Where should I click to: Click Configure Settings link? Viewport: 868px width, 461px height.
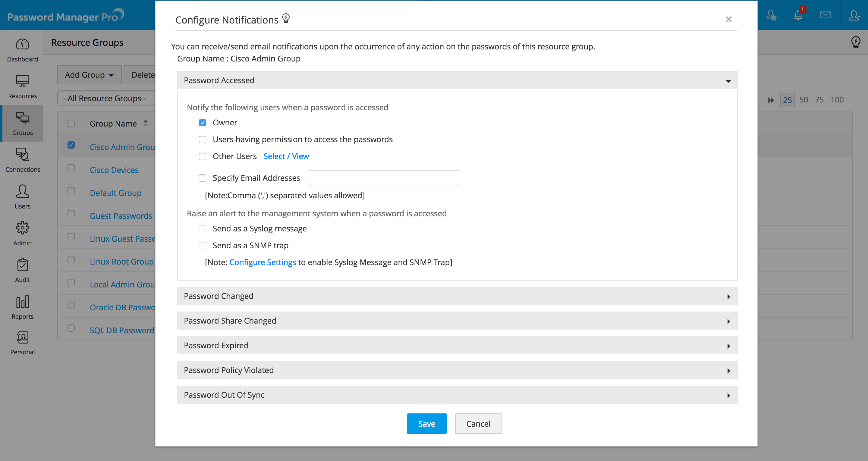click(x=262, y=262)
